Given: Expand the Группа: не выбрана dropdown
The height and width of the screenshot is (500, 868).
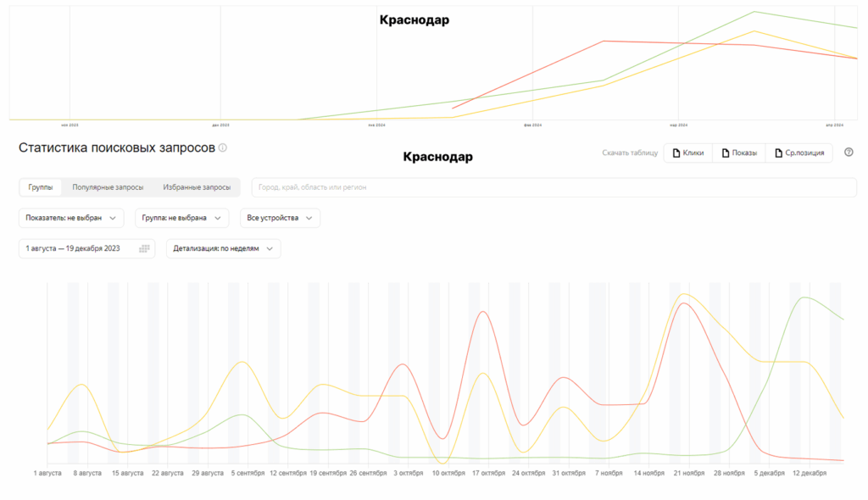Looking at the screenshot, I should 181,218.
